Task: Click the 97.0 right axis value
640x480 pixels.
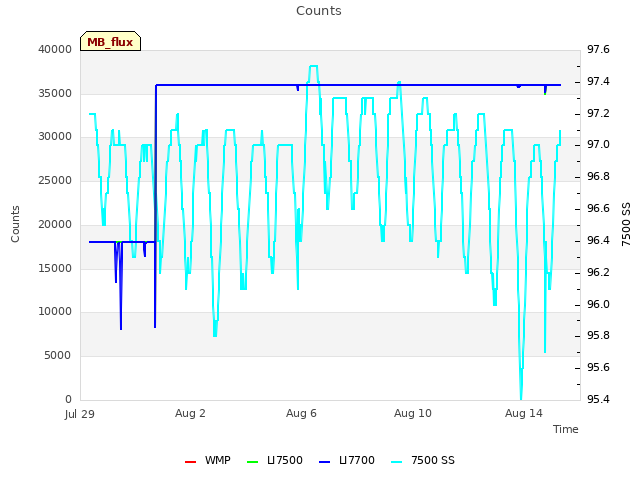Action: 598,145
